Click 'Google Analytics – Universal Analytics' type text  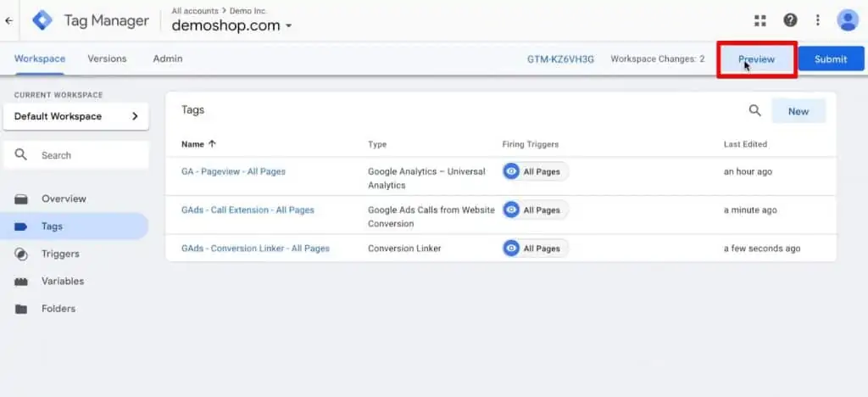point(426,178)
